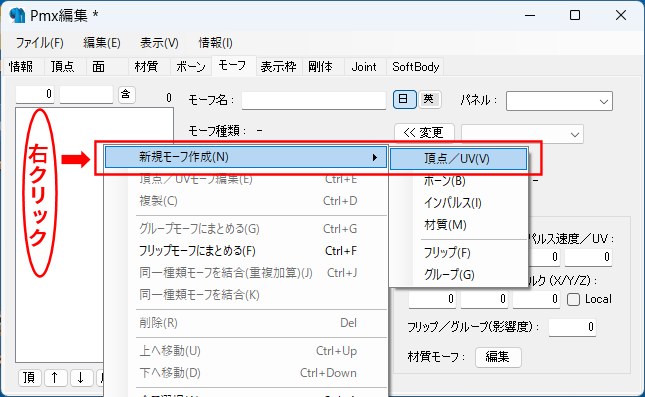Click 削除(R) menu entry
Screen dimensions: 645x397
[x=246, y=323]
